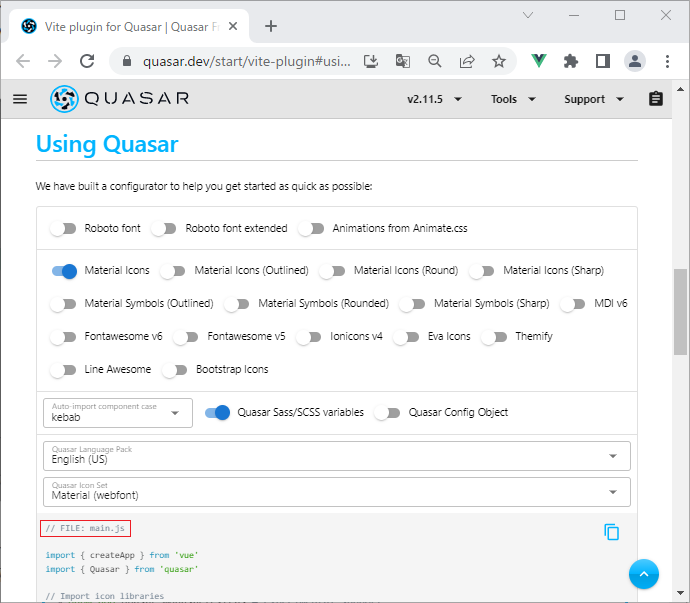Select the Vite plugin for Quasar tab
Image resolution: width=690 pixels, height=603 pixels.
coord(128,27)
